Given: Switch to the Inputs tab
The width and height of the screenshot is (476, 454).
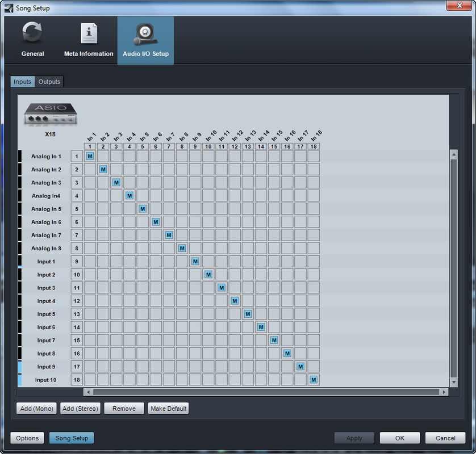Looking at the screenshot, I should [x=23, y=82].
